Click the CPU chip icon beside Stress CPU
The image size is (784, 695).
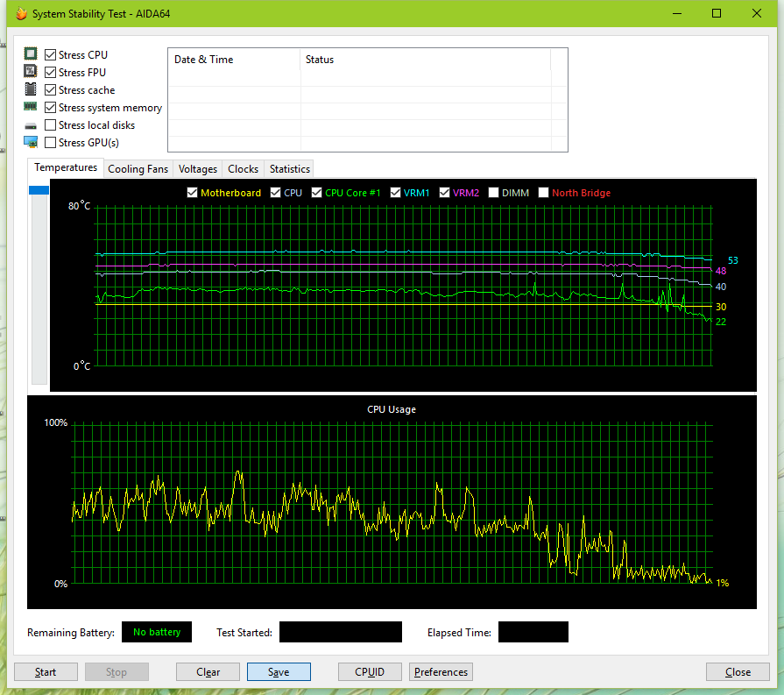[31, 53]
